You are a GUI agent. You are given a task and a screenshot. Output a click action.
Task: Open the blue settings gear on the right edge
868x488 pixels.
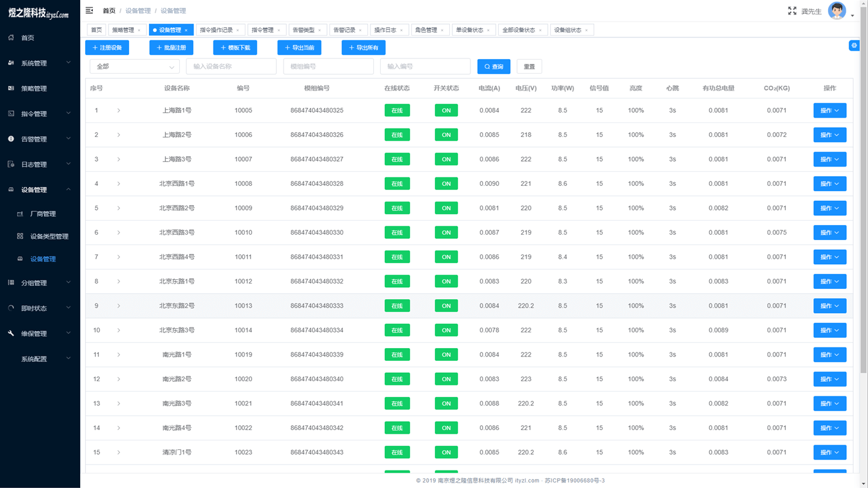pos(854,46)
